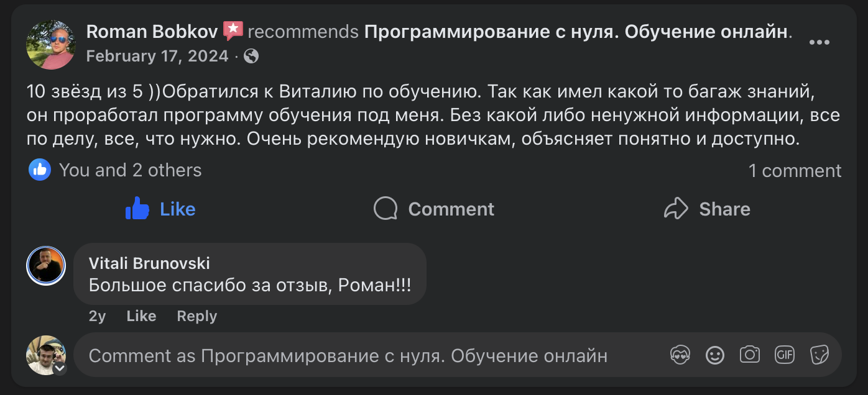This screenshot has width=868, height=395.
Task: Click the avatar sticker icon in comment box
Action: pos(680,355)
